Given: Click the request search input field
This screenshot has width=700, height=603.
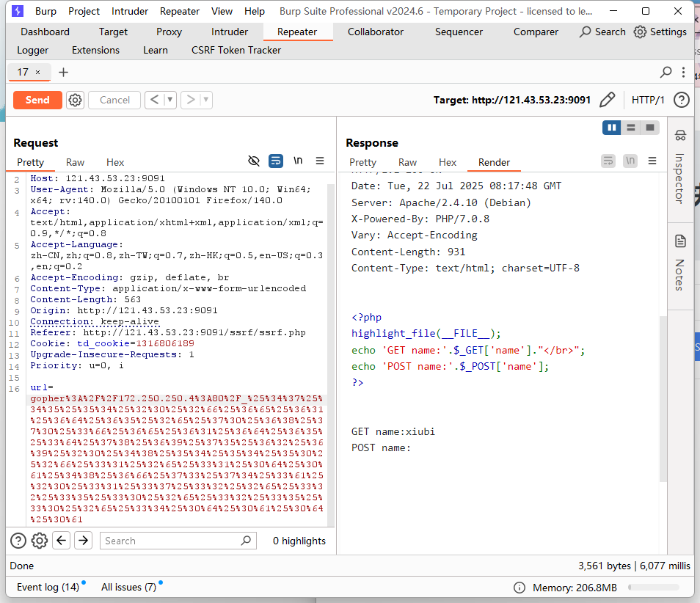Looking at the screenshot, I should tap(172, 541).
